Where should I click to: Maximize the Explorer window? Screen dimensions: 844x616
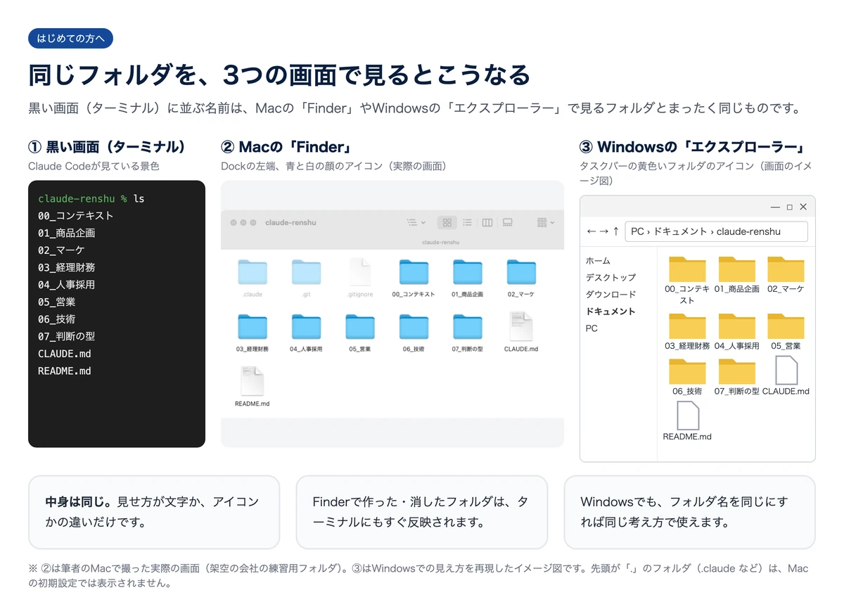pyautogui.click(x=790, y=207)
